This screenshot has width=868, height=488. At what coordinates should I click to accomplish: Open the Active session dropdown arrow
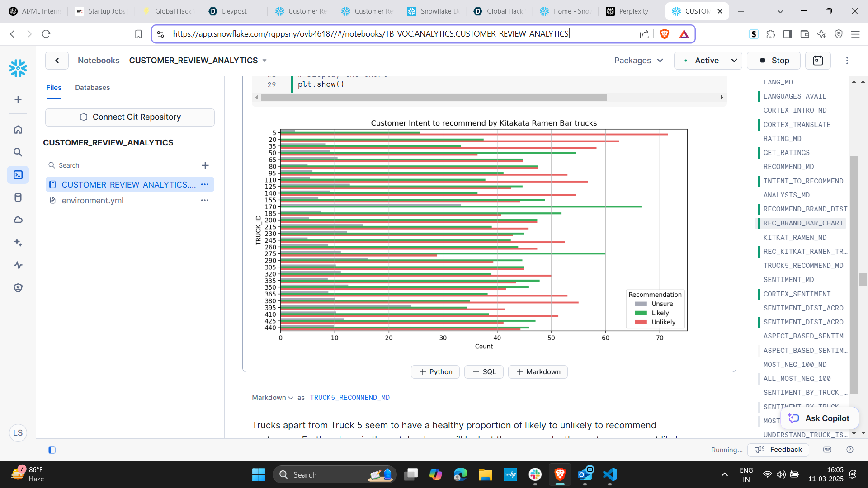tap(734, 61)
